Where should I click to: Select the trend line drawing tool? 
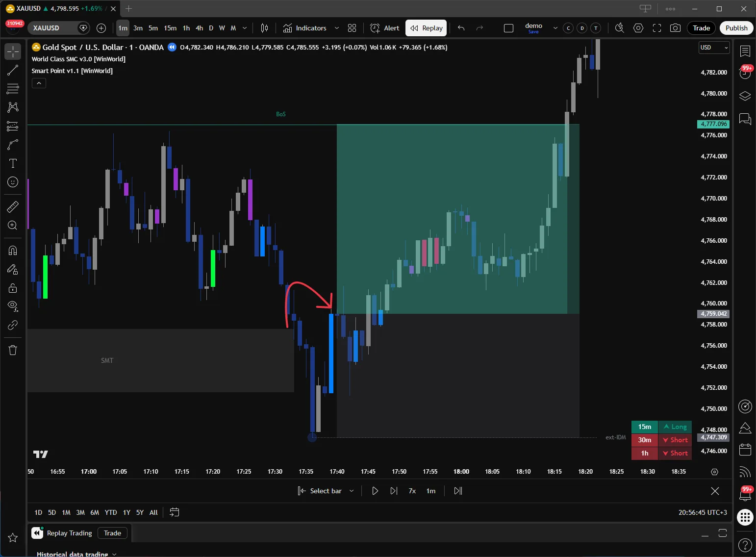coord(13,70)
